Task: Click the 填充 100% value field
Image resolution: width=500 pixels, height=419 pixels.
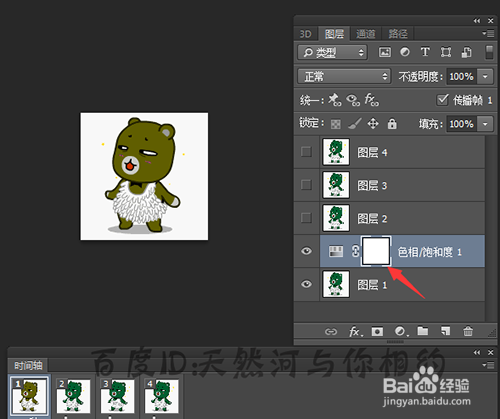Action: tap(462, 124)
